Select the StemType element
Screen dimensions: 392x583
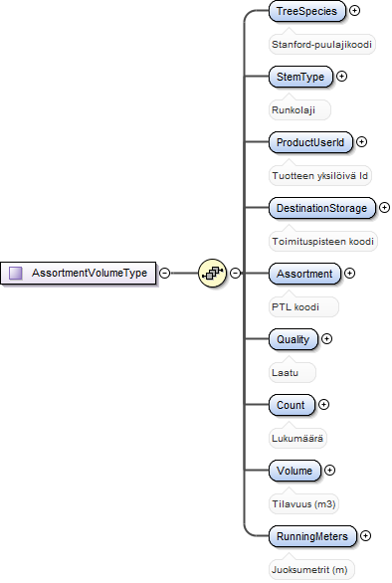[300, 77]
